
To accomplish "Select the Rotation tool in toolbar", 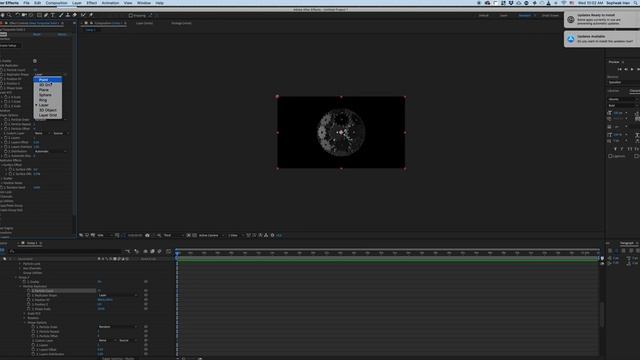I will (17, 15).
